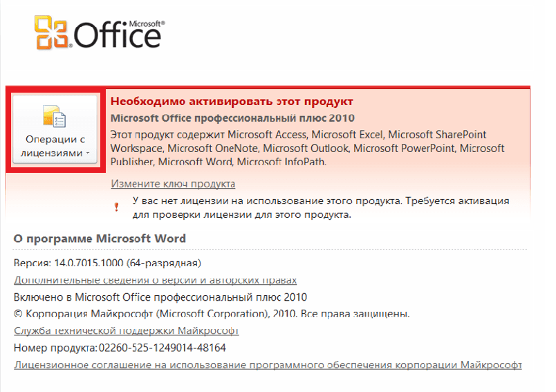Click the product contents description paragraph
This screenshot has height=392, width=556.
click(308, 148)
